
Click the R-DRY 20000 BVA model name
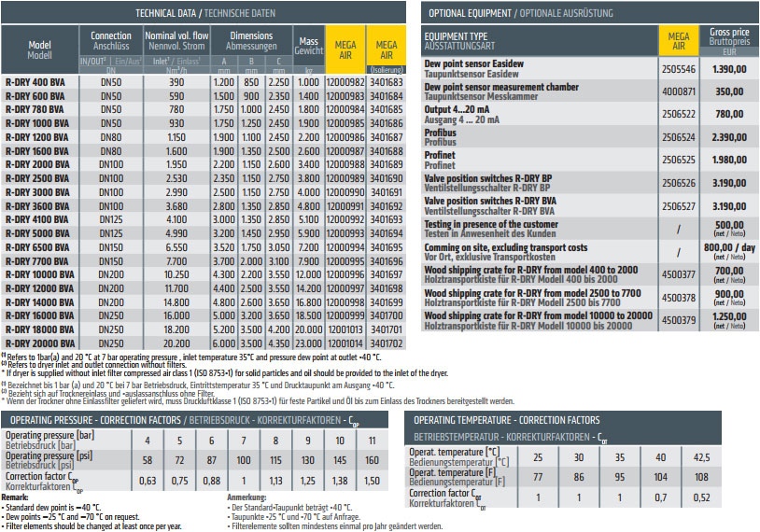(x=40, y=343)
